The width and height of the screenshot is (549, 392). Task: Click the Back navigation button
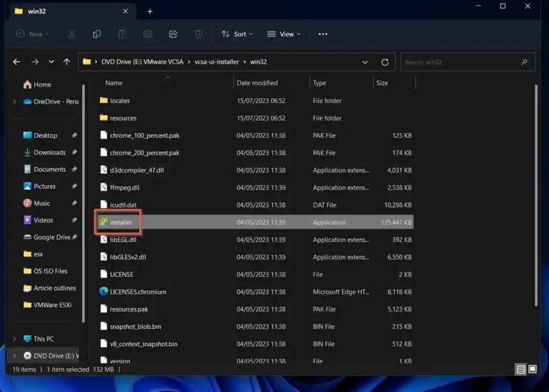point(16,62)
